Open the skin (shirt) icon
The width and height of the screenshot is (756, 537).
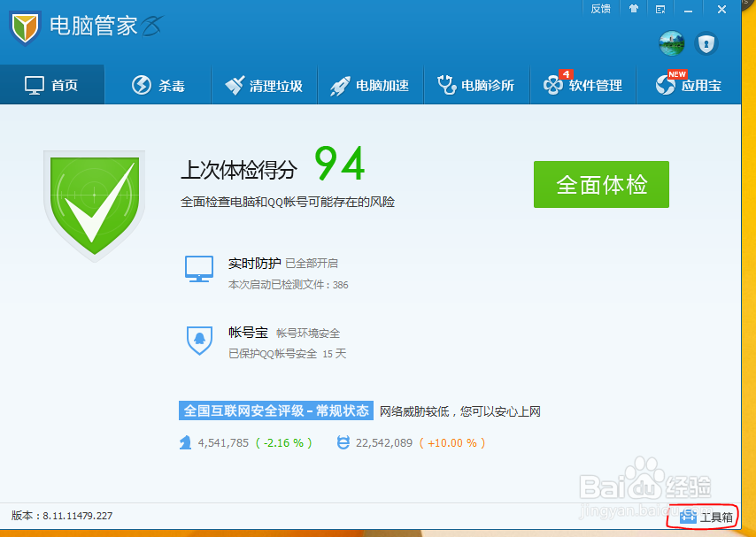tap(634, 9)
